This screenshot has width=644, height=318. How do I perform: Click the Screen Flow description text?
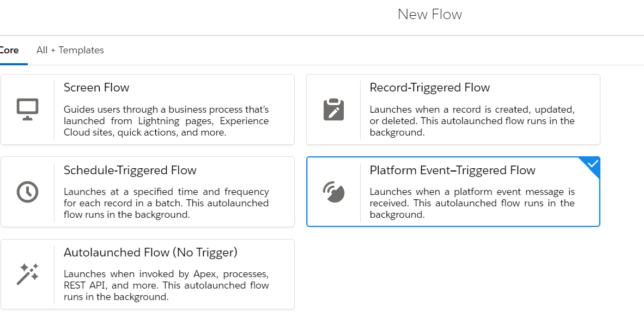166,121
